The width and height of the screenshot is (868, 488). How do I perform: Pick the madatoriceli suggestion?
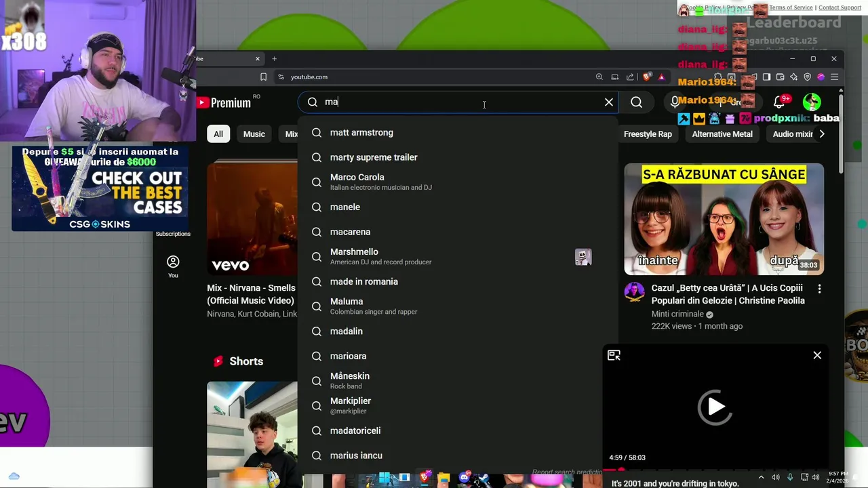458,430
